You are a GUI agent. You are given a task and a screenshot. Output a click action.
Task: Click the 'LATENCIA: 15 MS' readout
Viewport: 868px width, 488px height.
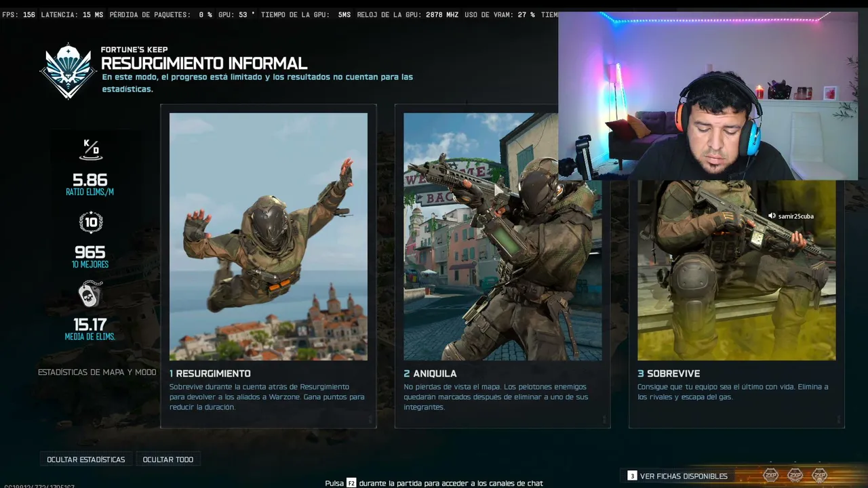(x=73, y=14)
